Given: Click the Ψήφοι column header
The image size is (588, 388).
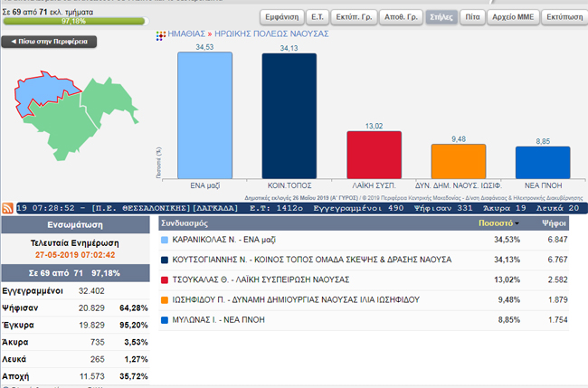Looking at the screenshot, I should coord(555,222).
